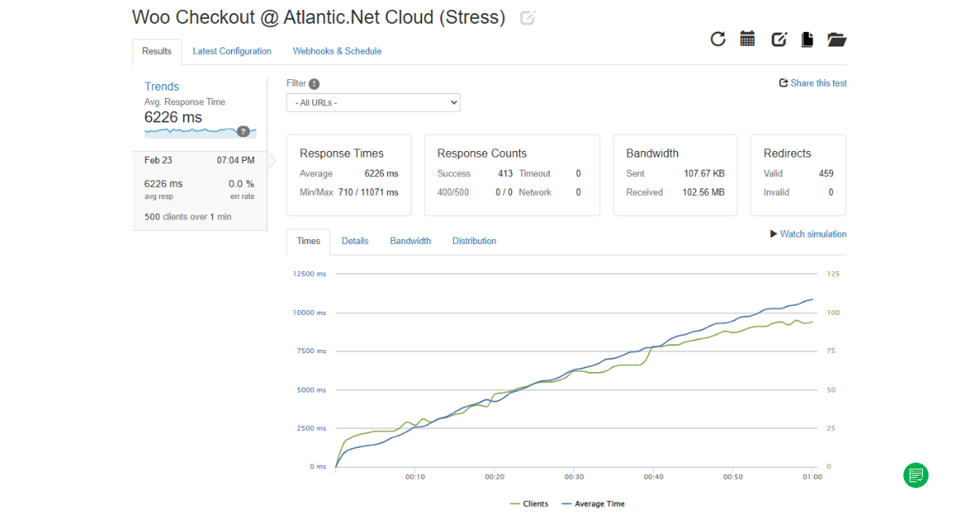Click the Watch simulation link
Viewport: 980px width, 514px height.
pos(813,234)
